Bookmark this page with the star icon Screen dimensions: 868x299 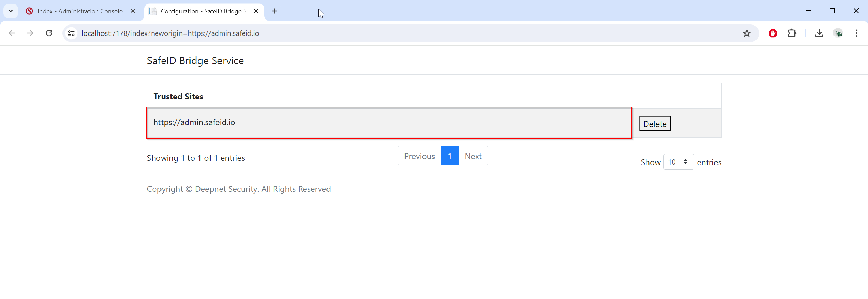pyautogui.click(x=747, y=33)
